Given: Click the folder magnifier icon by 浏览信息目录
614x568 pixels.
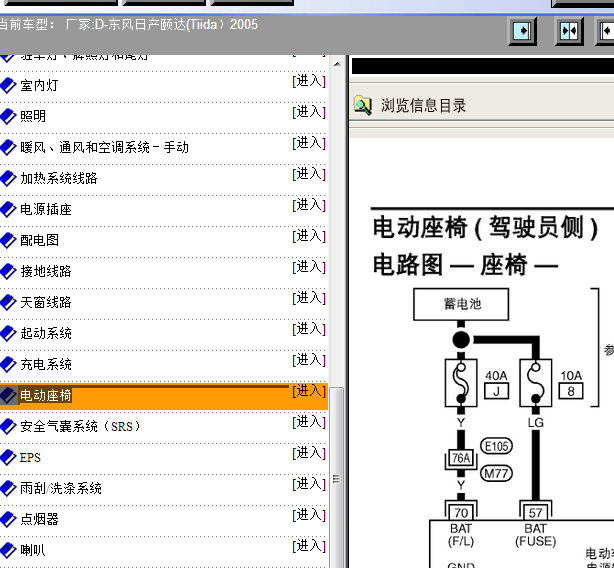Looking at the screenshot, I should click(x=363, y=105).
